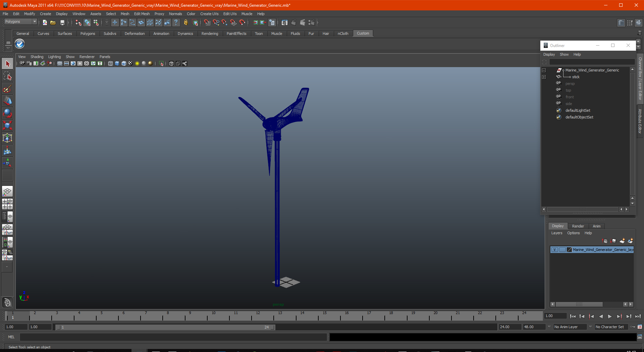644x352 pixels.
Task: Open the Render View clapperboard icon
Action: click(284, 22)
